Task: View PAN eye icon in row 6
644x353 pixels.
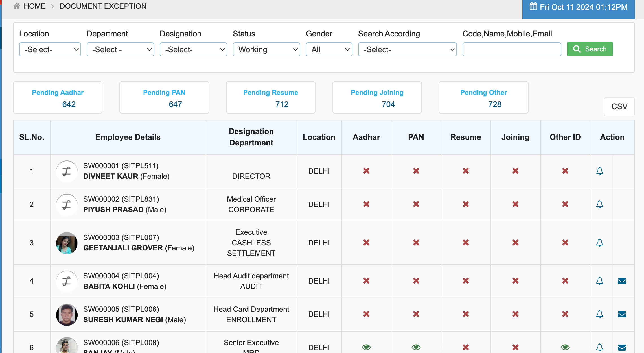Action: pos(416,347)
